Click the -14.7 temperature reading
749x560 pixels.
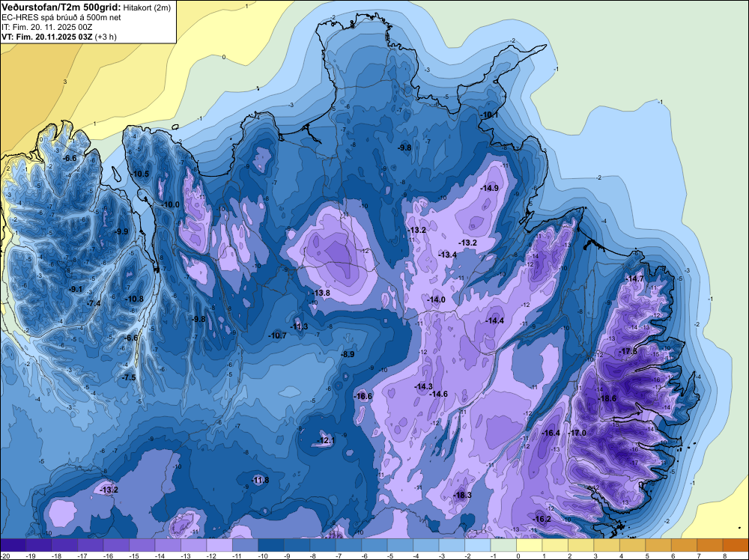635,279
